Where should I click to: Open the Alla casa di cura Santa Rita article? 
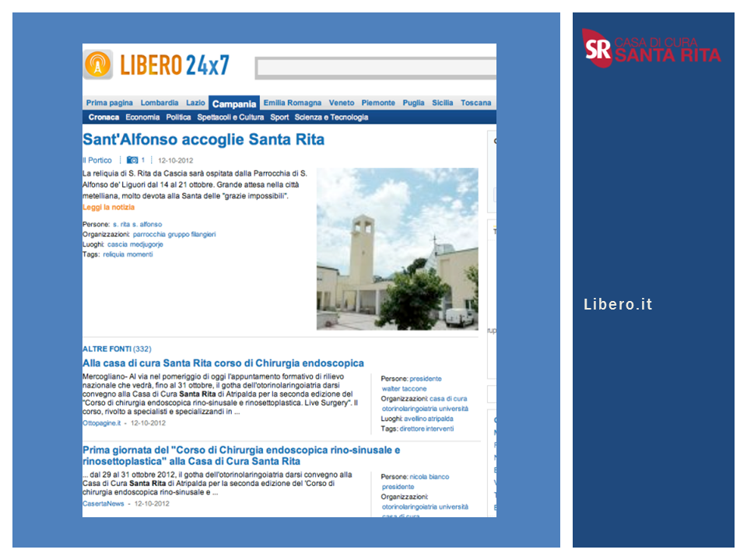pos(223,363)
